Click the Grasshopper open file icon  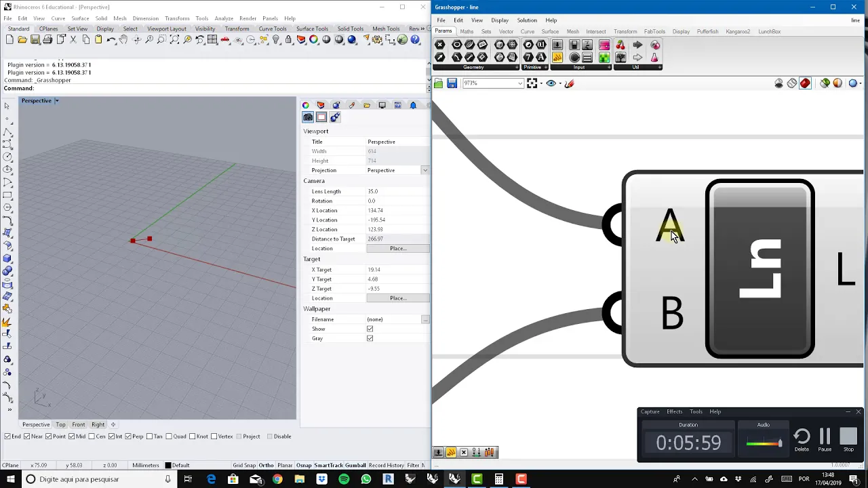pos(439,83)
